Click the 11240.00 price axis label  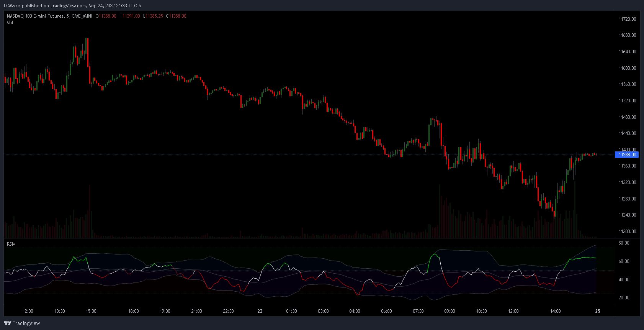pyautogui.click(x=628, y=215)
